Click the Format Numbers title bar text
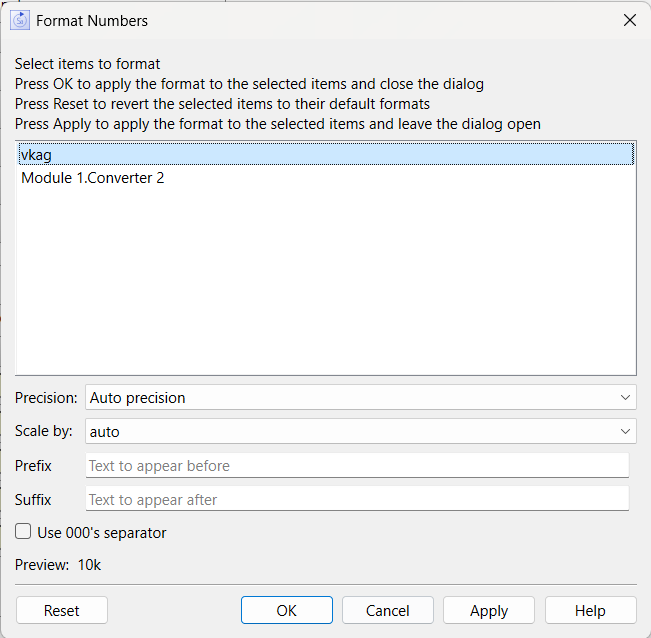651x638 pixels. 92,21
